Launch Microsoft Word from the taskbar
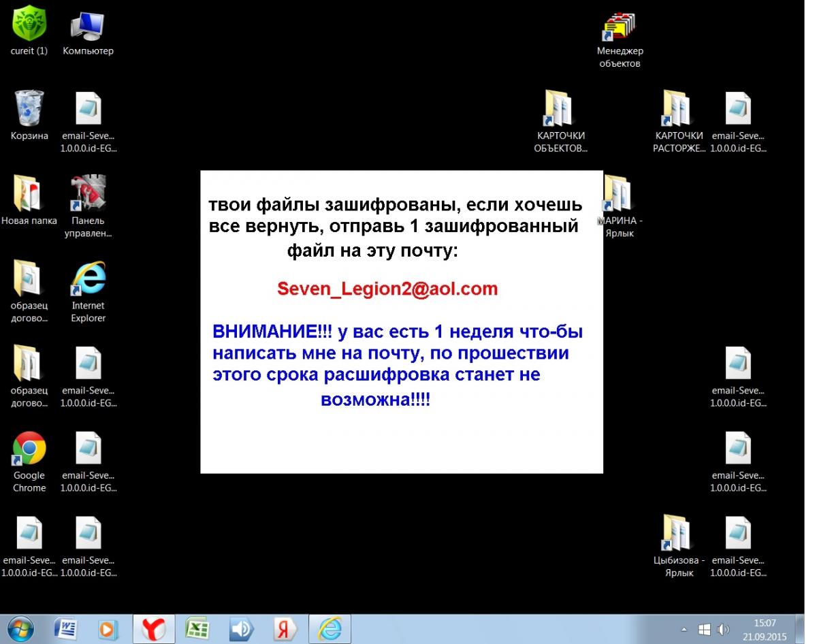The image size is (817, 644). [66, 629]
